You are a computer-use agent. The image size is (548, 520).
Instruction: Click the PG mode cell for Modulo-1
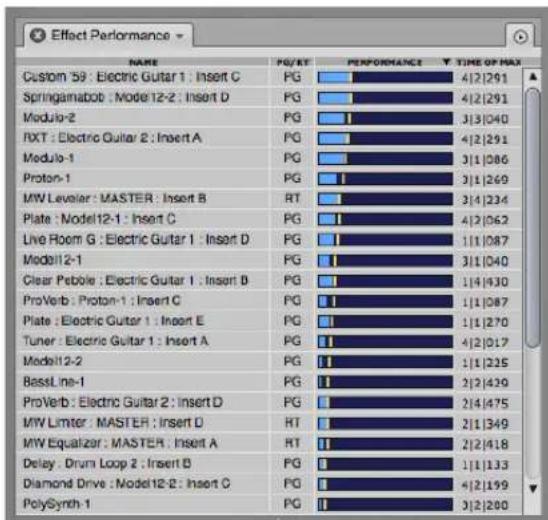click(293, 158)
